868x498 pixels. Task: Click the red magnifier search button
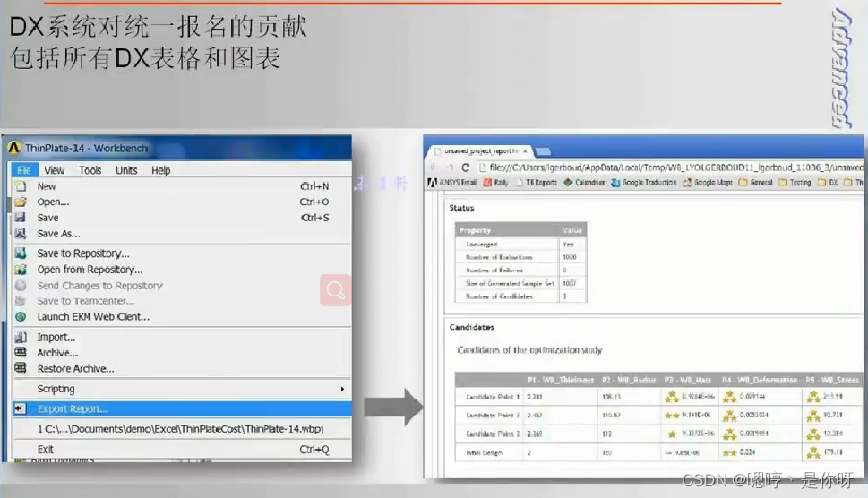click(x=335, y=290)
